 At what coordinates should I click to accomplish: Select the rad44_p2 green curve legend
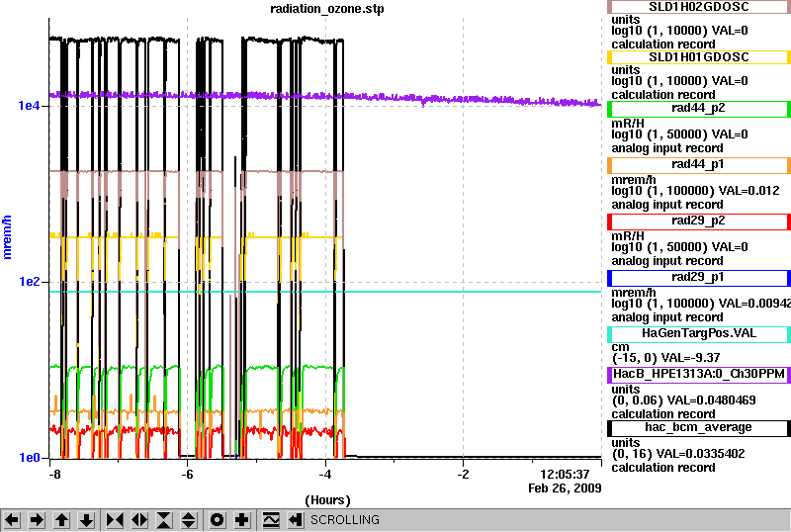(699, 109)
